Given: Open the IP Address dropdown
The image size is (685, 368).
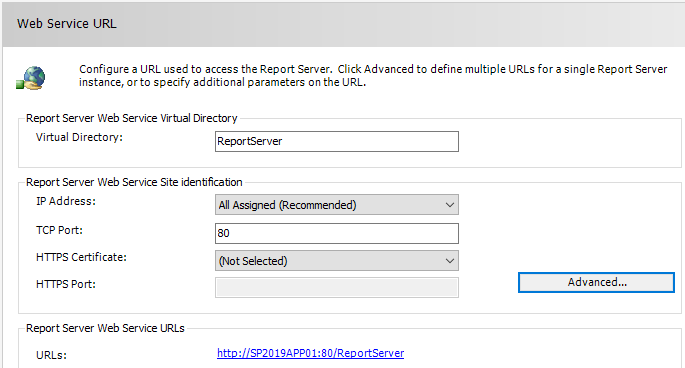Looking at the screenshot, I should point(337,205).
